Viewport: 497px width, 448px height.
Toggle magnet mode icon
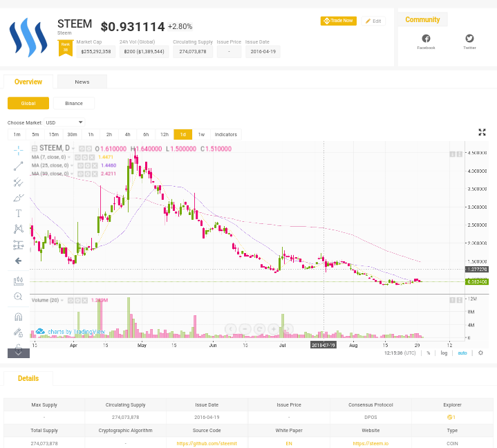click(19, 317)
